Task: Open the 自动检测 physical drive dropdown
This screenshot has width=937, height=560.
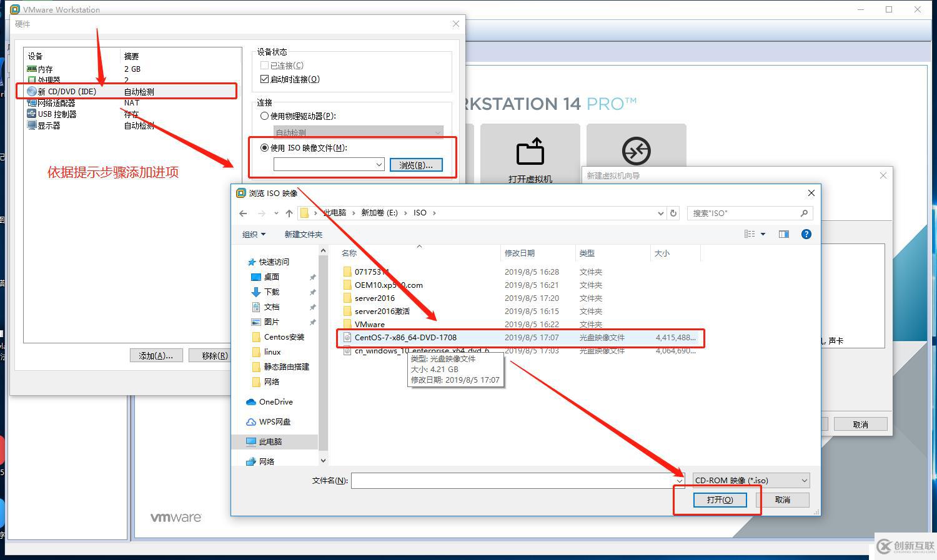Action: coord(358,132)
